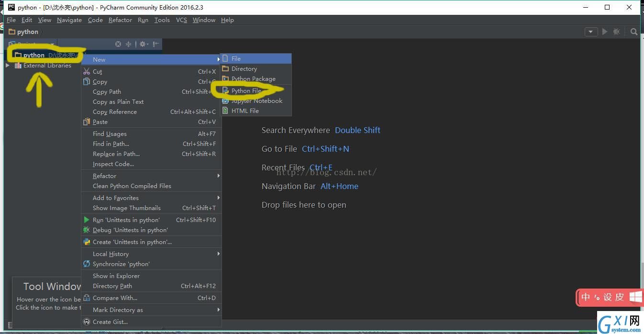Image resolution: width=644 pixels, height=334 pixels.
Task: Click the Chinese input method indicator
Action: click(586, 297)
